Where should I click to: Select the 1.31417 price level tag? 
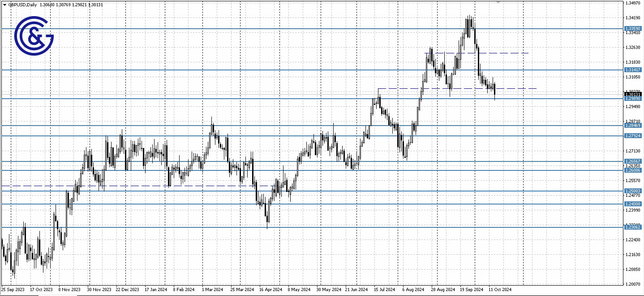[634, 70]
